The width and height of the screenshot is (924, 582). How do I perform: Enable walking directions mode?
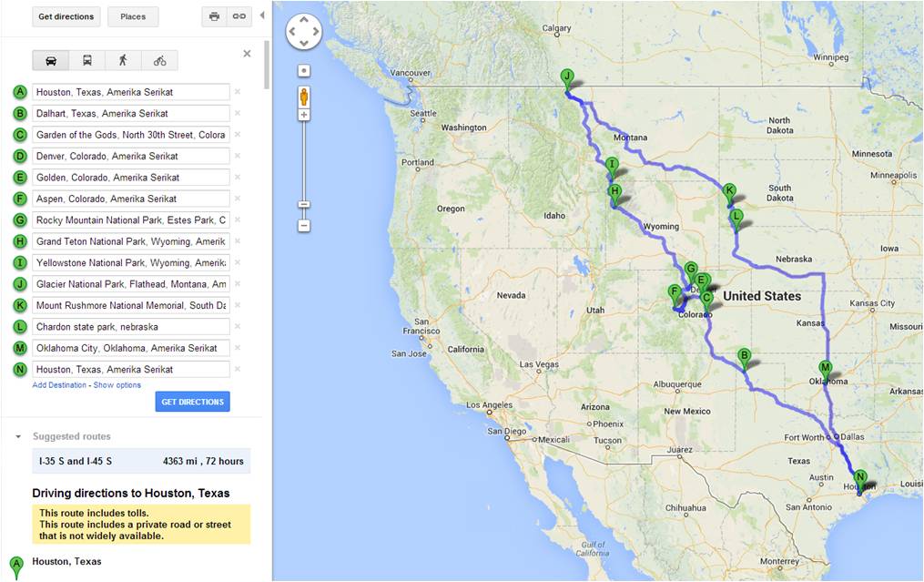pos(123,60)
